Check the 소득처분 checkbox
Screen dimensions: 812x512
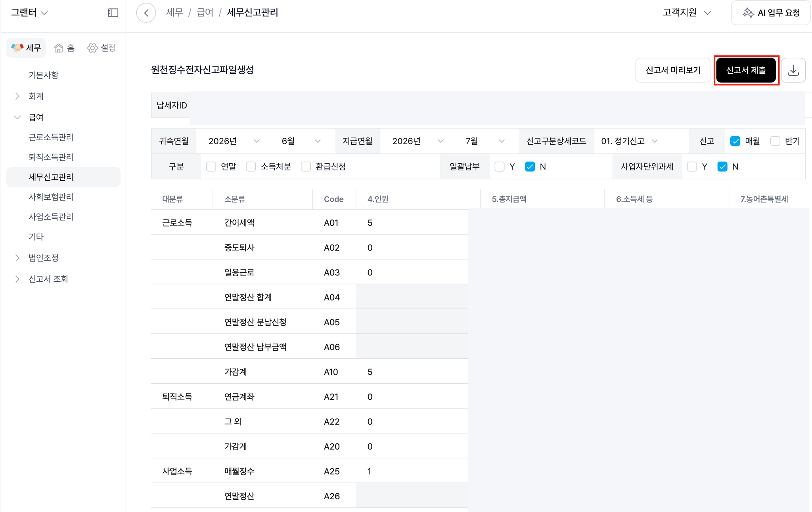click(x=251, y=166)
